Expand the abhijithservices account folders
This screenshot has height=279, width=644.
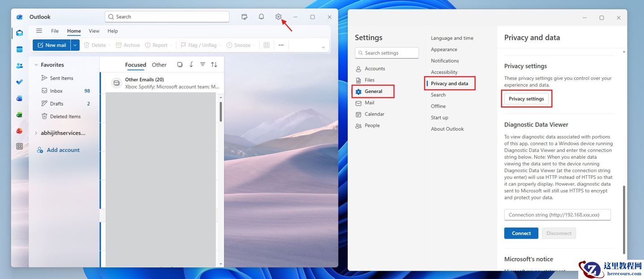click(36, 133)
